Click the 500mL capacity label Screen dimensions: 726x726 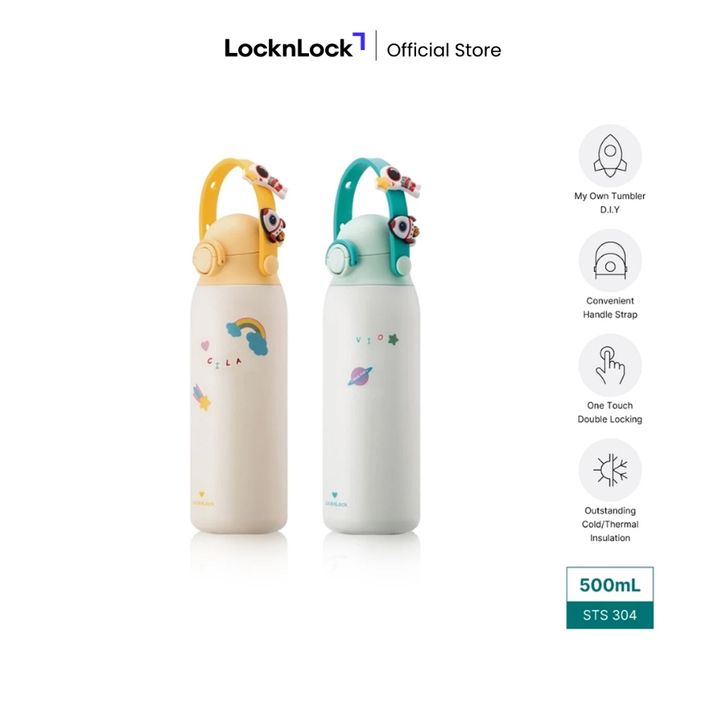click(x=610, y=585)
